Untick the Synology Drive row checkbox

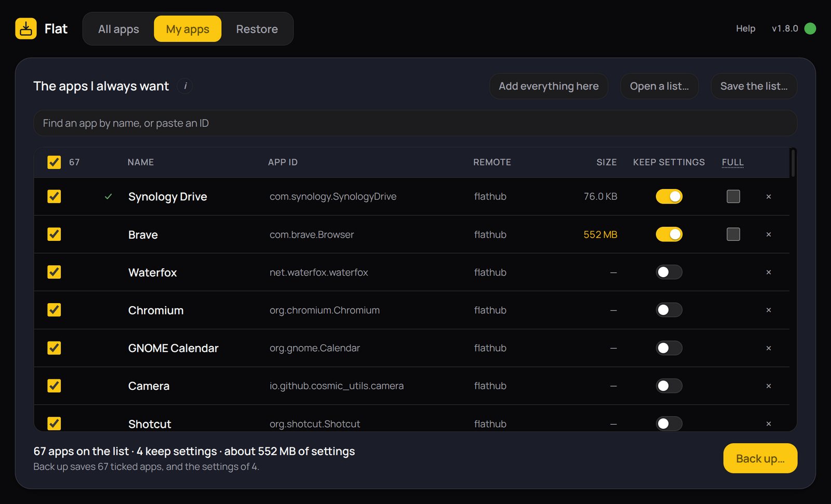pos(54,196)
